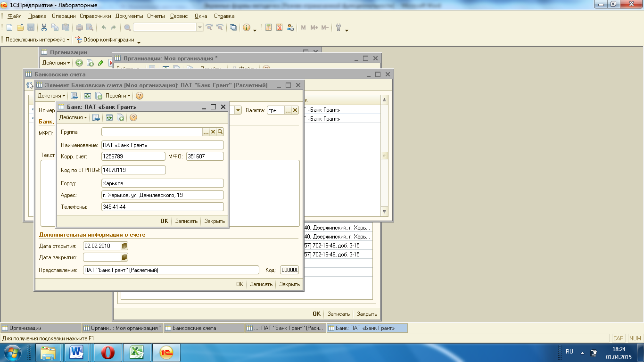Open Действия dropdown in Организации window
The height and width of the screenshot is (362, 644).
(56, 63)
